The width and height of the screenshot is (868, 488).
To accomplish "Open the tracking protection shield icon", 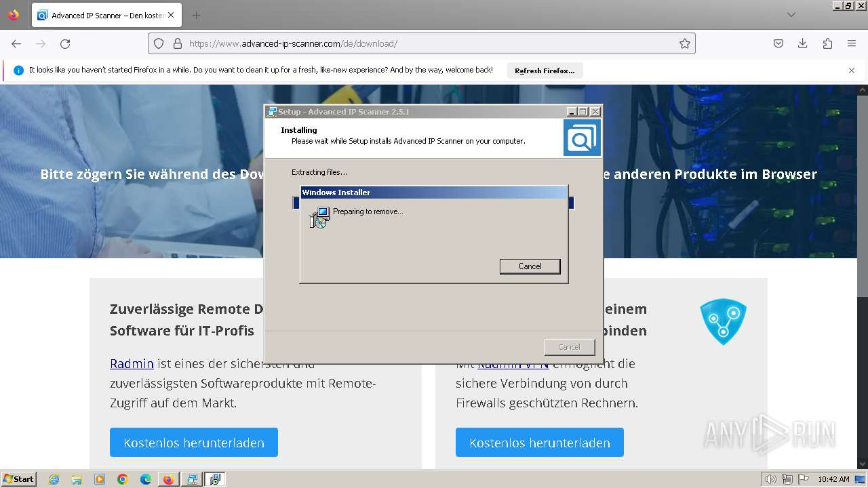I will (x=159, y=43).
